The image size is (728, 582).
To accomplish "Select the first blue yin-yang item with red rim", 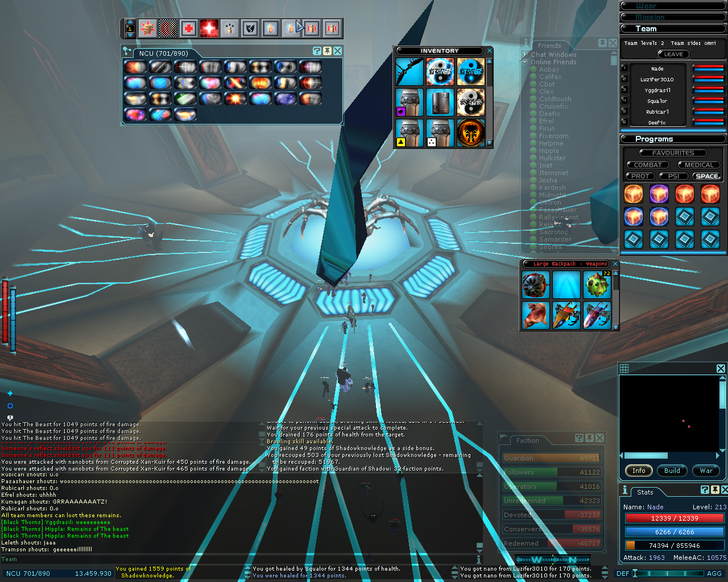I will [440, 72].
